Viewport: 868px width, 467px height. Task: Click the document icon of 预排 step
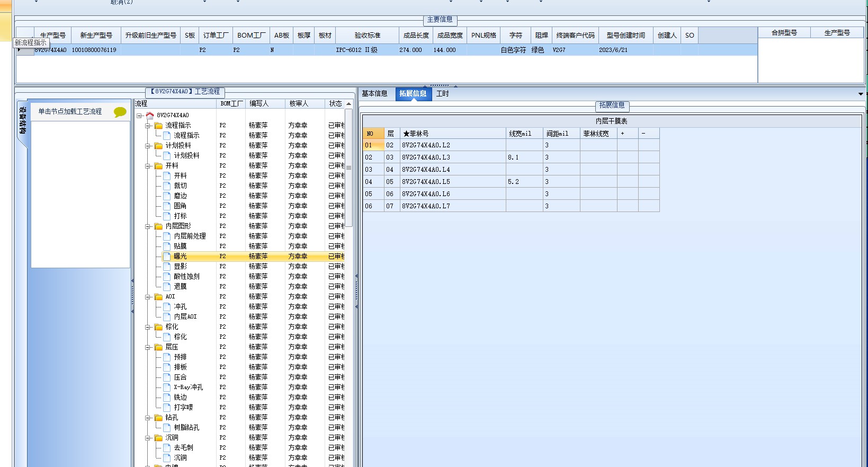pyautogui.click(x=167, y=357)
